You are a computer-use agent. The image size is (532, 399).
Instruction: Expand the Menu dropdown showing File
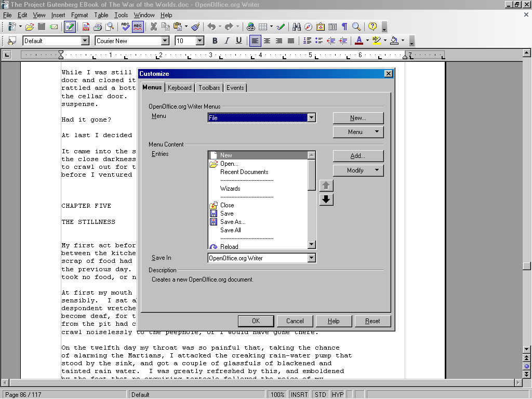click(311, 118)
